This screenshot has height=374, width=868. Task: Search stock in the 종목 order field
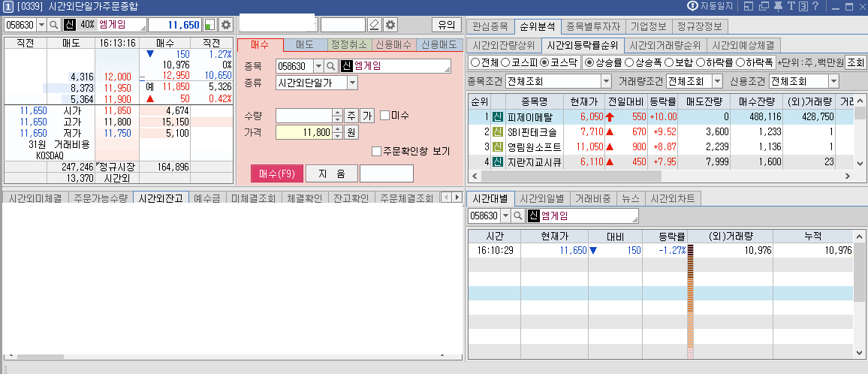[x=330, y=67]
